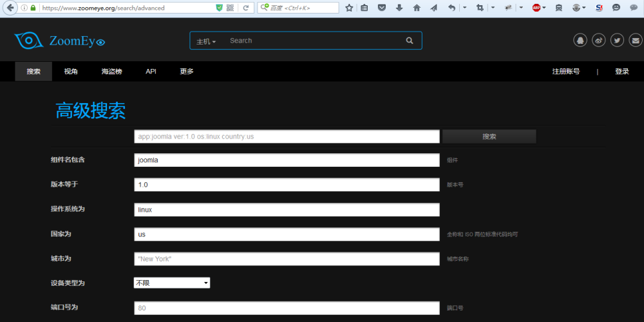The width and height of the screenshot is (644, 322).
Task: Click the ZoomEye brand name text
Action: (78, 41)
